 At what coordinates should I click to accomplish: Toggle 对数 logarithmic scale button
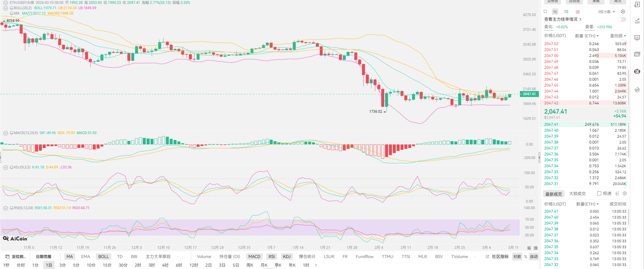(517, 257)
